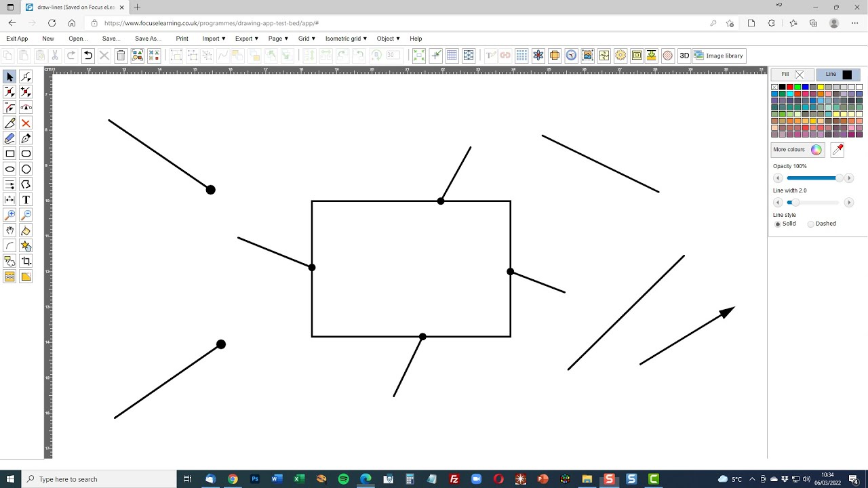Viewport: 868px width, 488px height.
Task: Click the Windows taskbar search box
Action: 98,479
